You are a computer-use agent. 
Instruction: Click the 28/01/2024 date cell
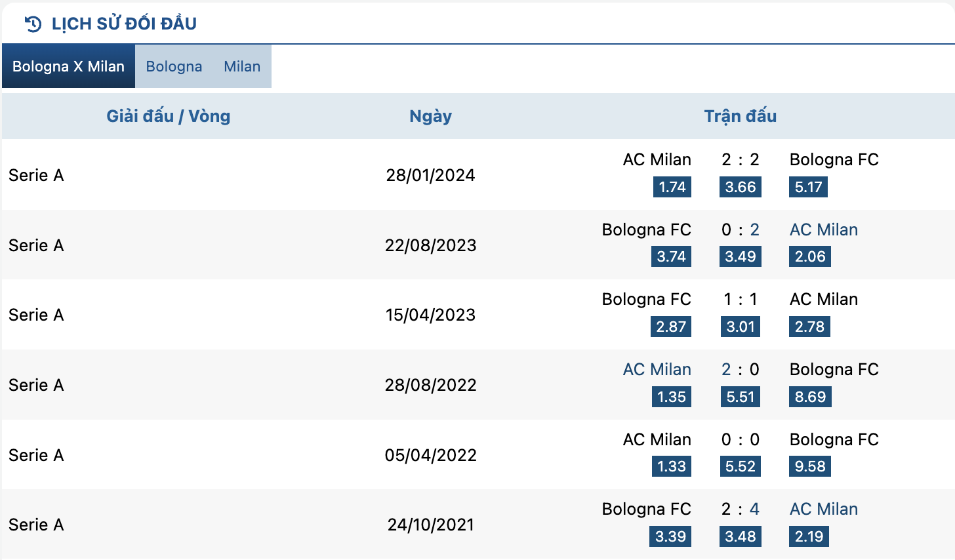point(430,175)
